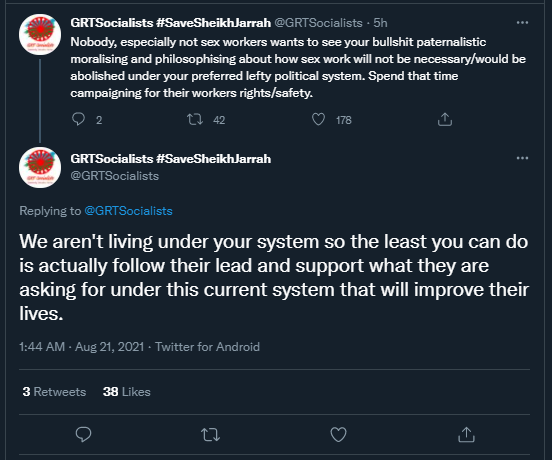Open the 1:44 AM Aug 21, 2021 timestamp
The height and width of the screenshot is (460, 552).
point(82,347)
